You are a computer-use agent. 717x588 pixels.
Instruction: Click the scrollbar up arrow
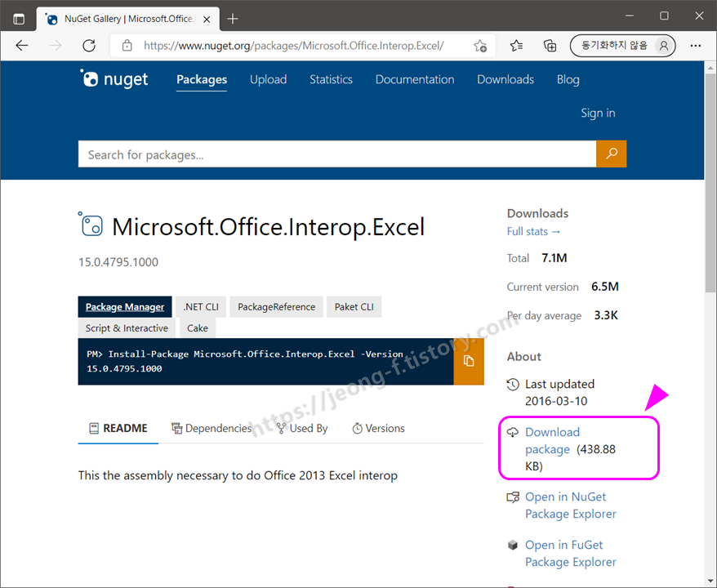click(x=710, y=68)
